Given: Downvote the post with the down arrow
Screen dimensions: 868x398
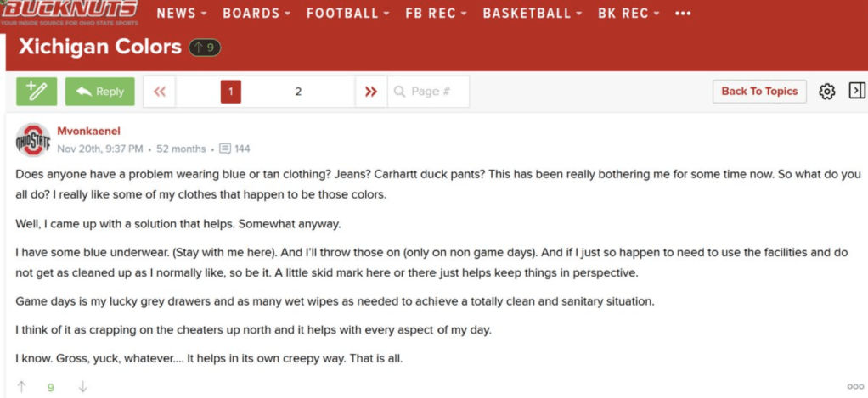Looking at the screenshot, I should pyautogui.click(x=82, y=387).
